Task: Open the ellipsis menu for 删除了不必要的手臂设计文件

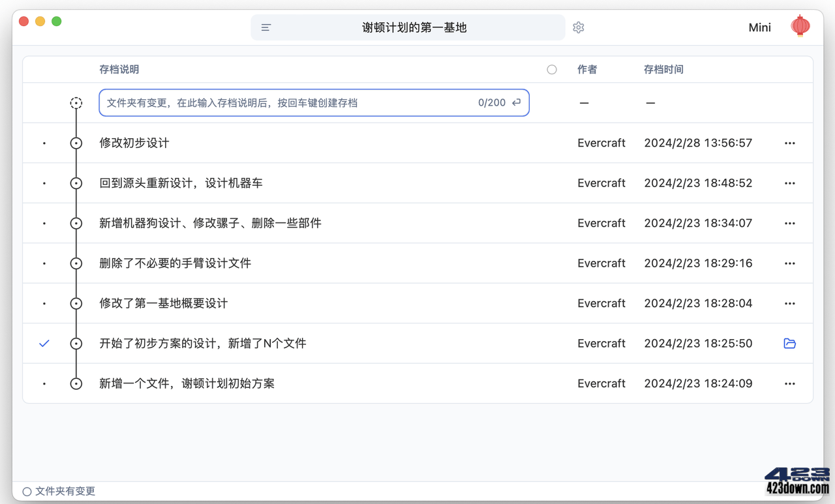Action: click(x=789, y=263)
